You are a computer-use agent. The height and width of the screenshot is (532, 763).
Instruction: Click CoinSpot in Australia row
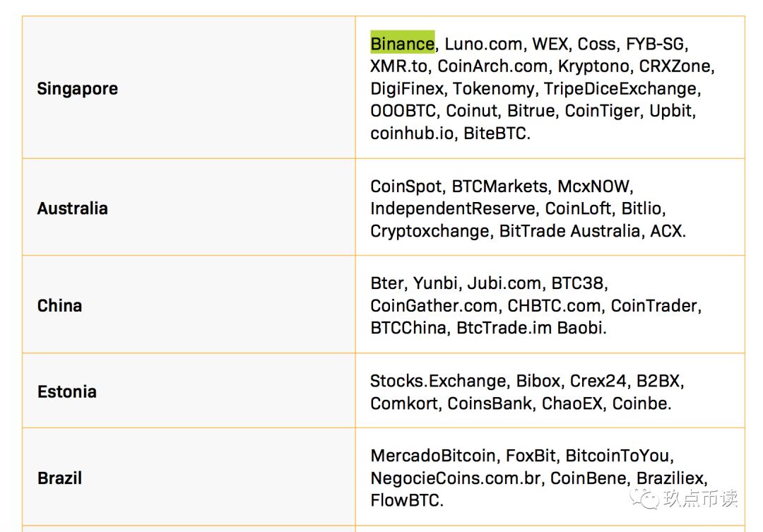pos(406,187)
